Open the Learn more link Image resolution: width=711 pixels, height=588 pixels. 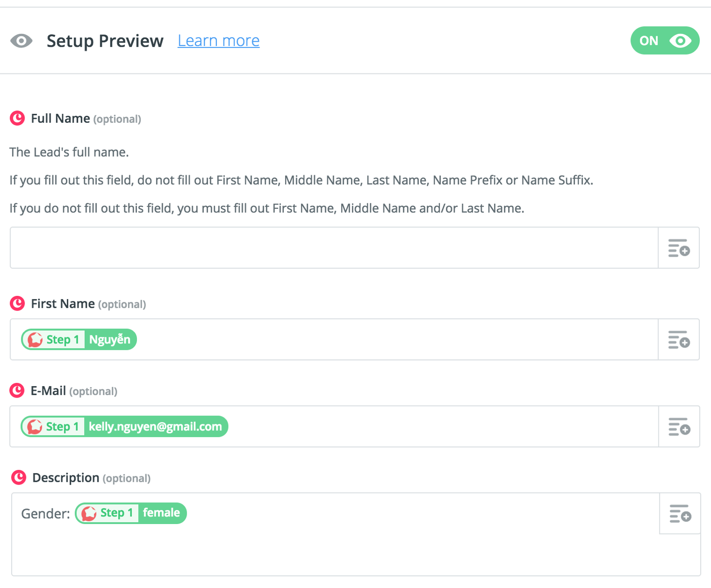pyautogui.click(x=218, y=41)
